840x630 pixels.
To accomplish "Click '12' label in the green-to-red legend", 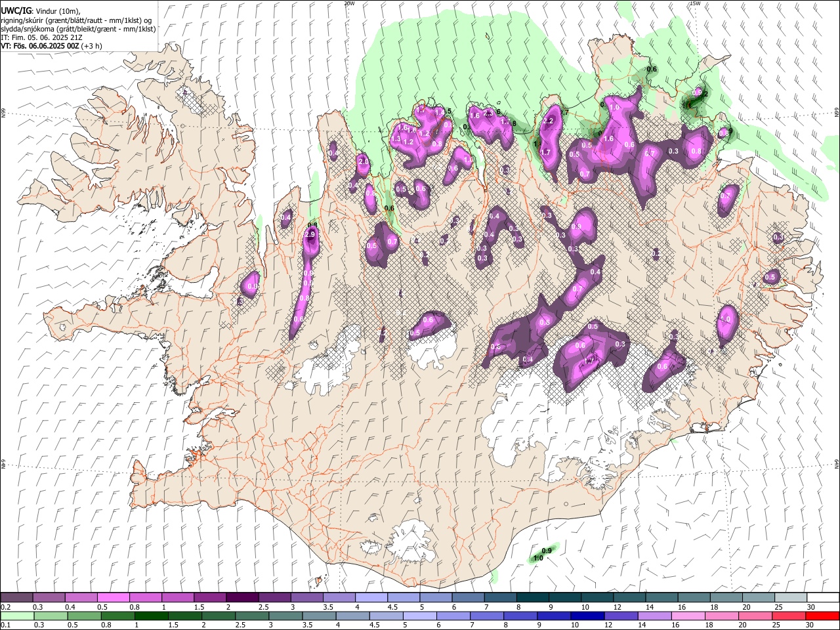I will [x=608, y=625].
